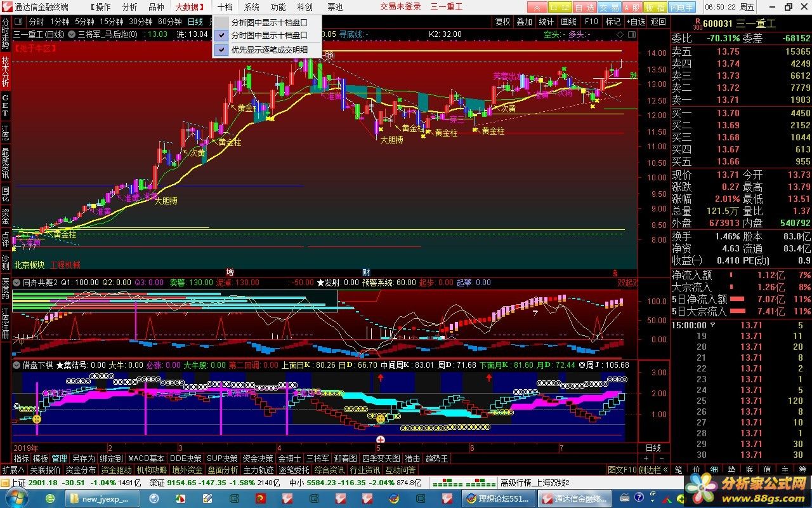Open the 操作 menu
812x508 pixels.
100,7
